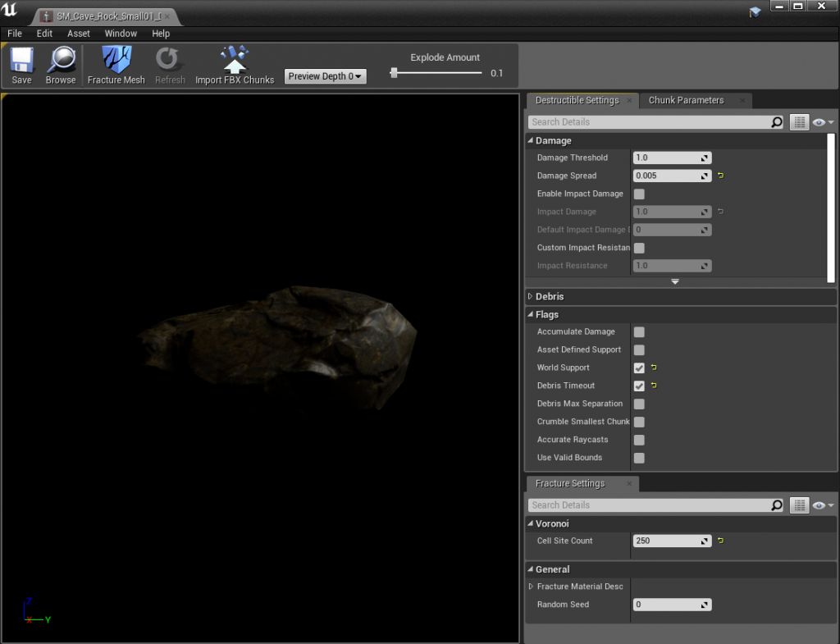Toggle property matrix grid in Fracture Settings
Viewport: 840px width, 644px height.
coord(799,505)
